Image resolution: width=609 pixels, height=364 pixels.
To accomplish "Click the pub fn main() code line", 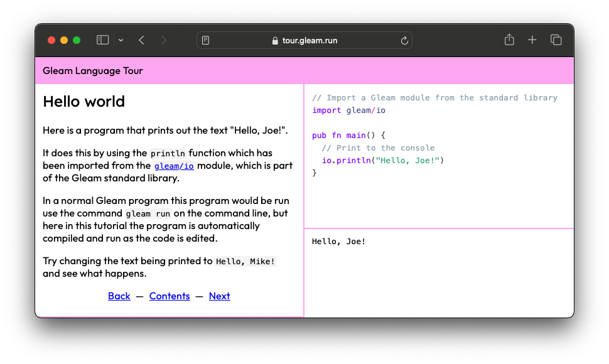I will coord(348,136).
